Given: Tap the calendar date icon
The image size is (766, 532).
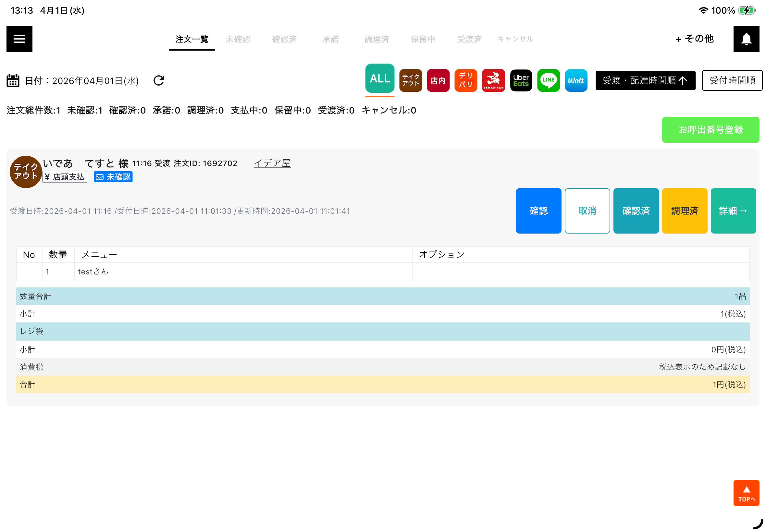Looking at the screenshot, I should (13, 81).
